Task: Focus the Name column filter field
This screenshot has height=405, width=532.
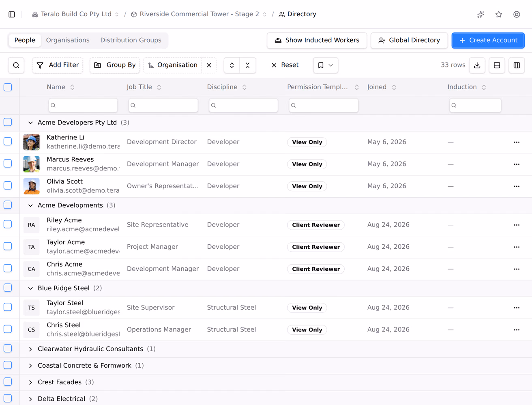Action: pyautogui.click(x=83, y=106)
